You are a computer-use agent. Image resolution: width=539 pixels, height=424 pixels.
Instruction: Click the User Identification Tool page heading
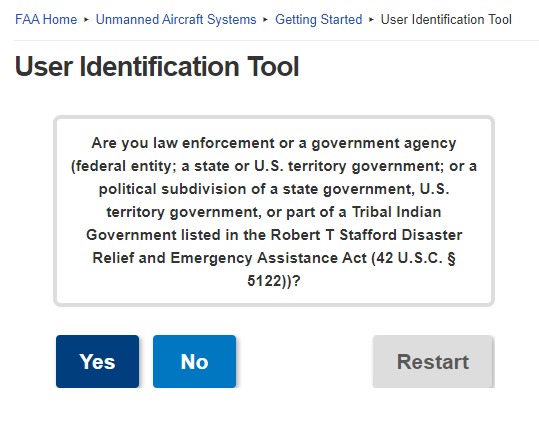(157, 66)
